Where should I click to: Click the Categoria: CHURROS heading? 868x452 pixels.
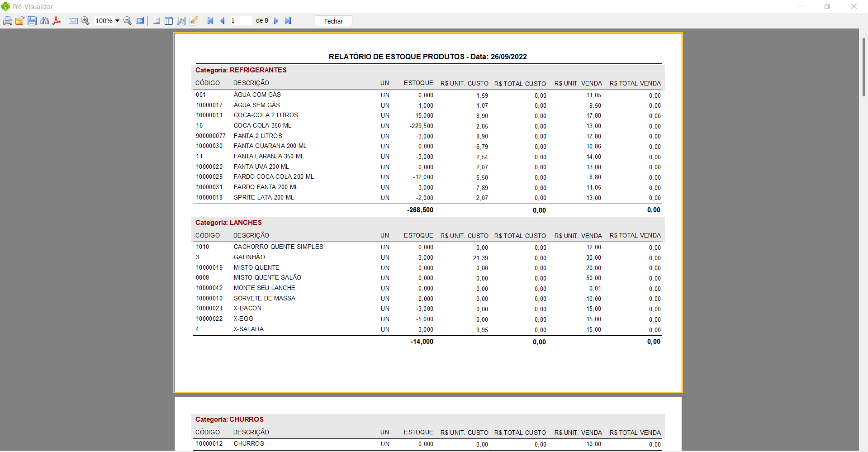point(229,419)
